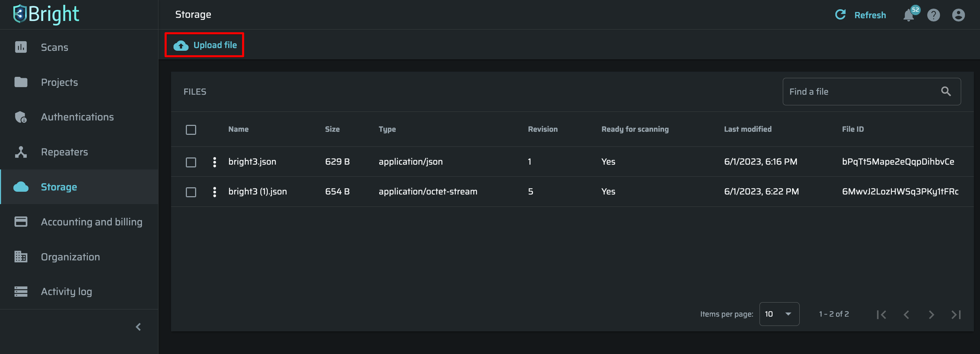Click the File ID column header
Screen dimensions: 980x354
point(852,129)
